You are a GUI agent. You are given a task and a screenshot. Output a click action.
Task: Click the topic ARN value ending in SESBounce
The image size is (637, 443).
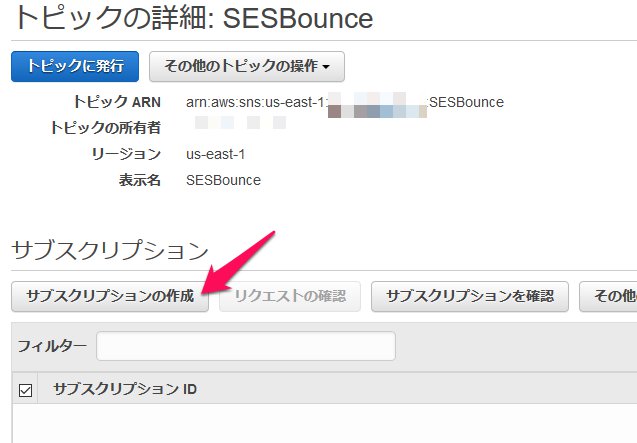point(345,102)
